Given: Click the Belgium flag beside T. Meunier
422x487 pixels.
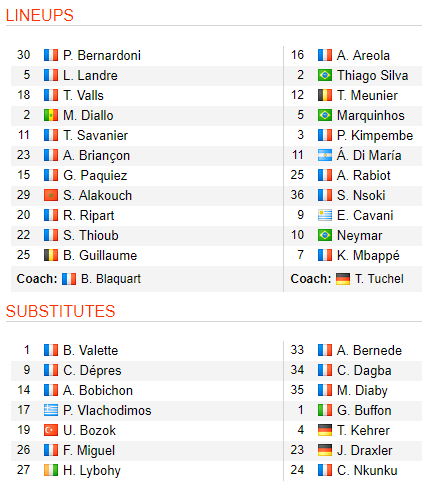Looking at the screenshot, I should [x=325, y=95].
